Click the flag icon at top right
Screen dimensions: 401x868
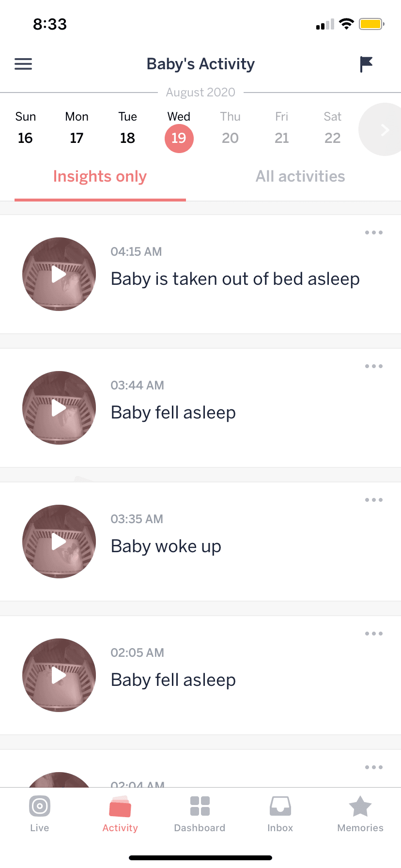point(366,63)
